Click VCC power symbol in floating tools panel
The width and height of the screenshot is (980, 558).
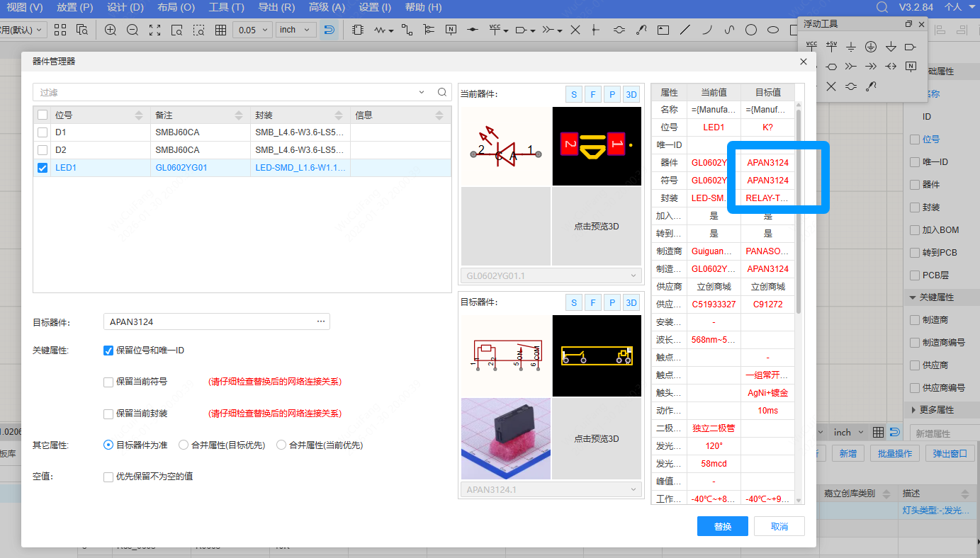click(811, 47)
